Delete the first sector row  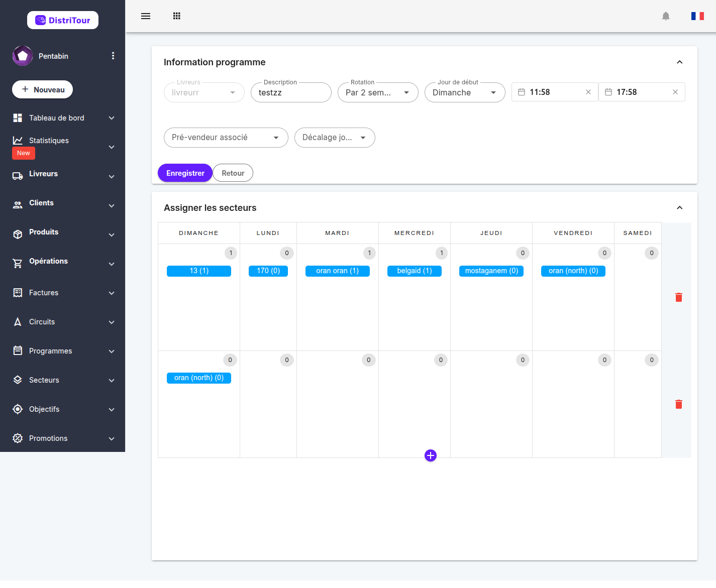[x=679, y=297]
